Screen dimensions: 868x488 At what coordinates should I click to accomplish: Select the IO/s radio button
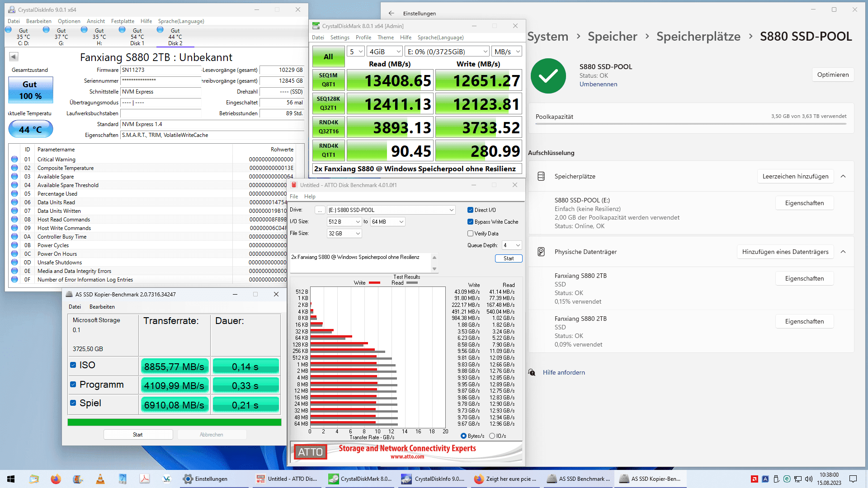pyautogui.click(x=492, y=436)
